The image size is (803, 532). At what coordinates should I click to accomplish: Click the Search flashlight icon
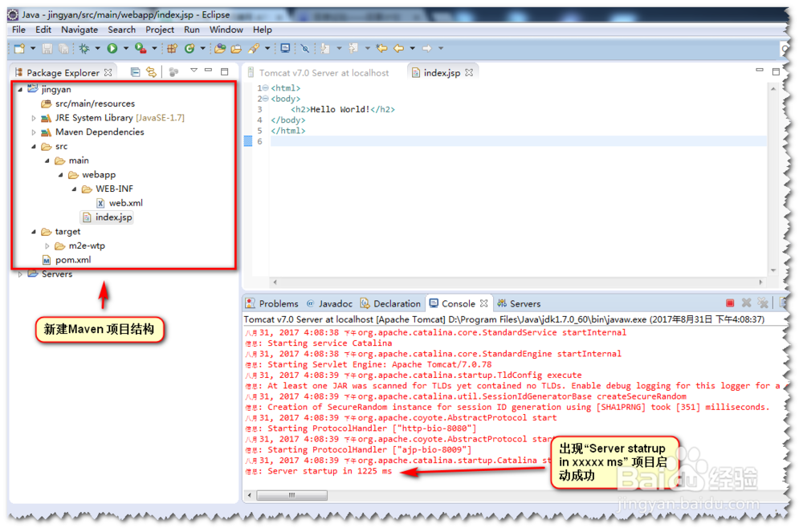254,49
